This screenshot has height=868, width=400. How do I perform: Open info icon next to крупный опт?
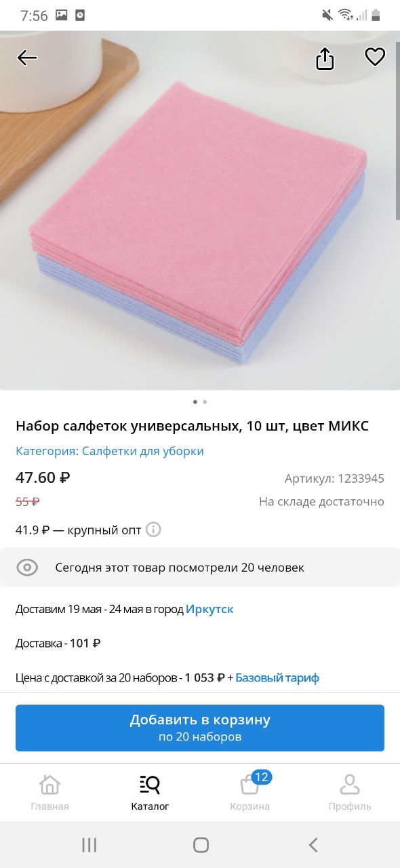tap(154, 530)
